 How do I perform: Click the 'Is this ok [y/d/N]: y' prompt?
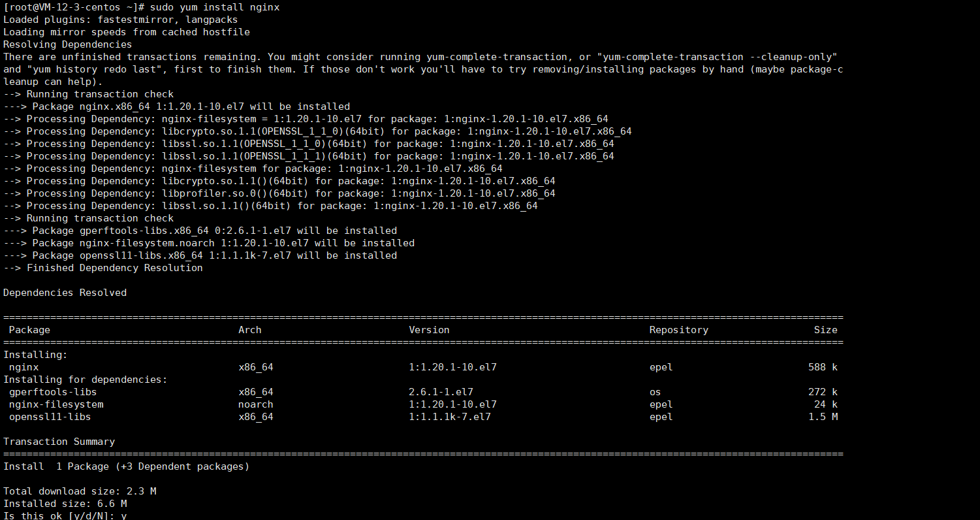(x=65, y=515)
